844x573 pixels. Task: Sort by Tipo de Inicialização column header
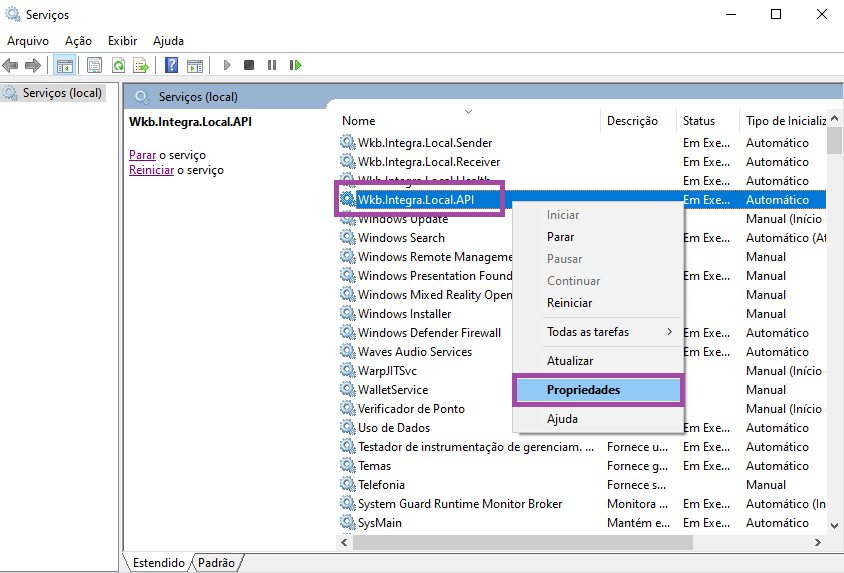pyautogui.click(x=783, y=121)
